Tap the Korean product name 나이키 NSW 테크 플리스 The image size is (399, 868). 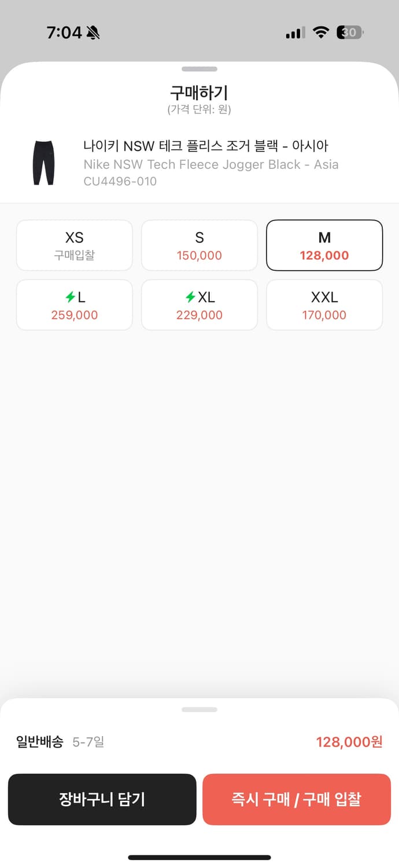(206, 146)
